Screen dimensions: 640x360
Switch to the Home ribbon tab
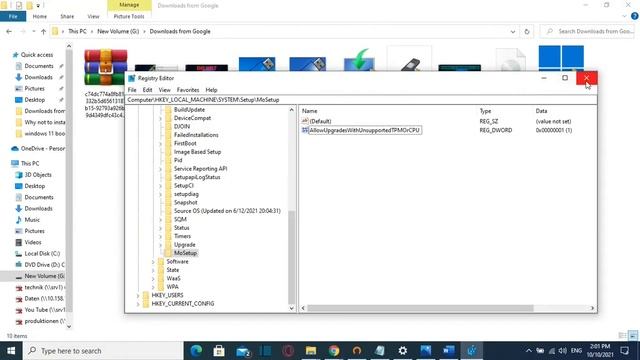[x=40, y=16]
